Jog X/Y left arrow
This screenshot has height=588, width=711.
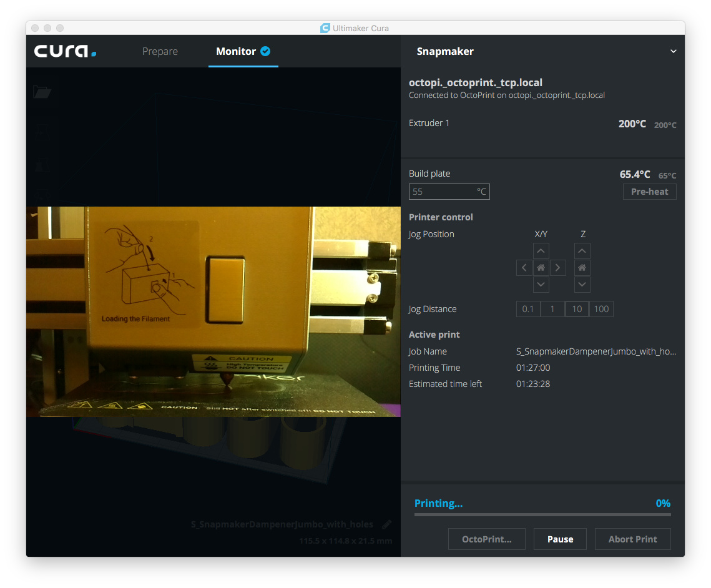(x=524, y=268)
